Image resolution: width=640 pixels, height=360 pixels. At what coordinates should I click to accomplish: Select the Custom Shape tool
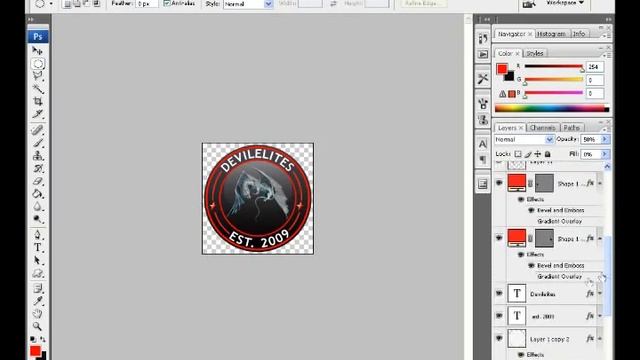pyautogui.click(x=38, y=273)
